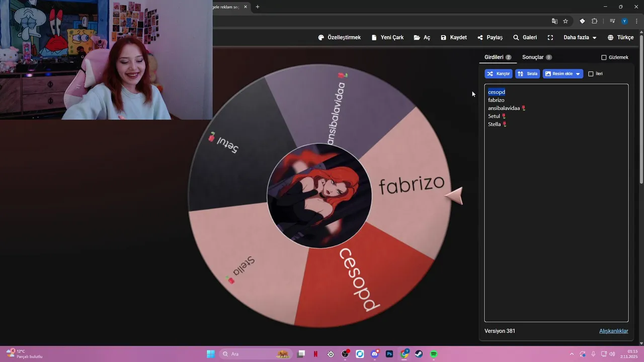Open Steam from the taskbar
Screen dimensions: 644x362
419,354
